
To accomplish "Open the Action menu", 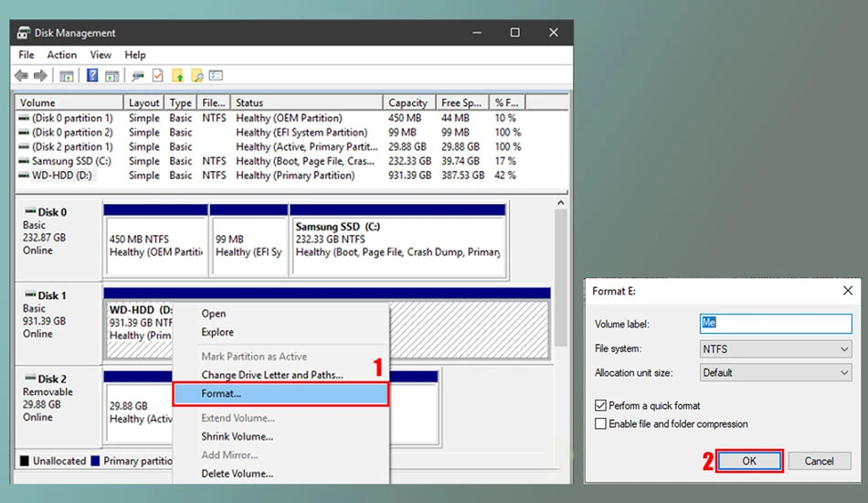I will [61, 55].
